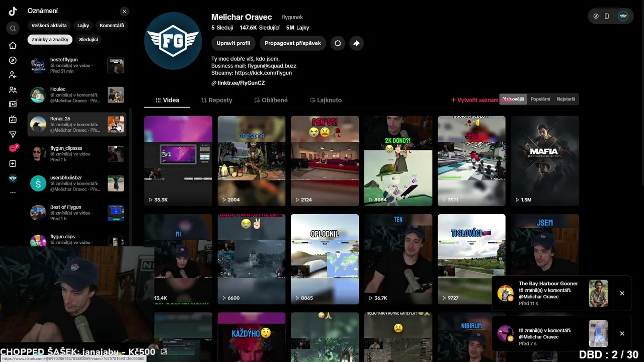Open the search magnifier in the sidebar

point(13,29)
